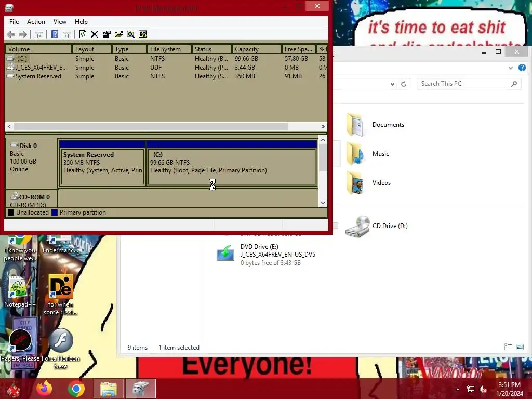
Task: Open the Notepad++ desktop shortcut
Action: point(19,292)
